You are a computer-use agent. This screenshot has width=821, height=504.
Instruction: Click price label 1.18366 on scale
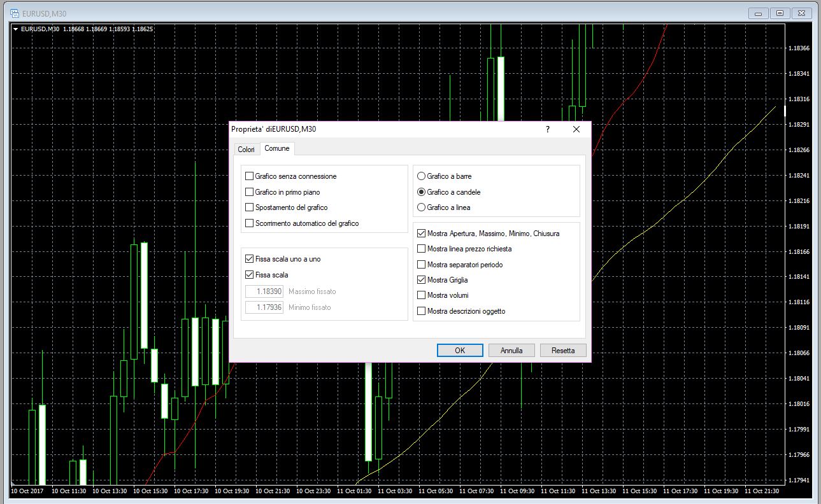pos(799,48)
